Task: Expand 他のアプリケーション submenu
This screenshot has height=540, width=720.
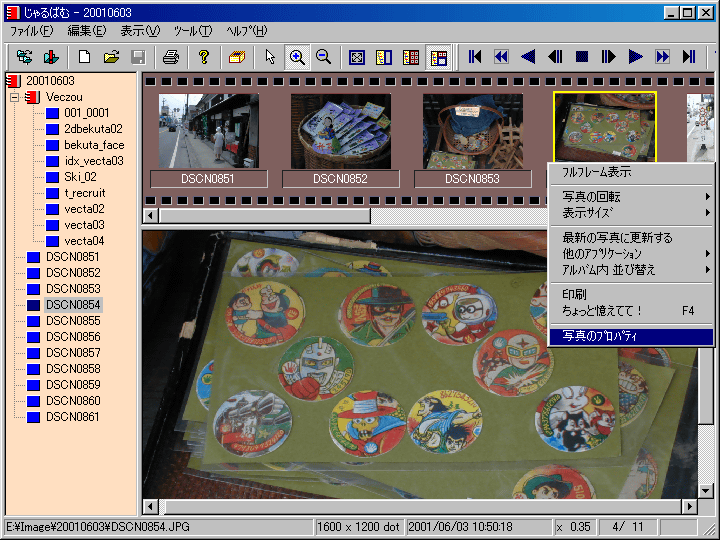Action: click(631, 253)
